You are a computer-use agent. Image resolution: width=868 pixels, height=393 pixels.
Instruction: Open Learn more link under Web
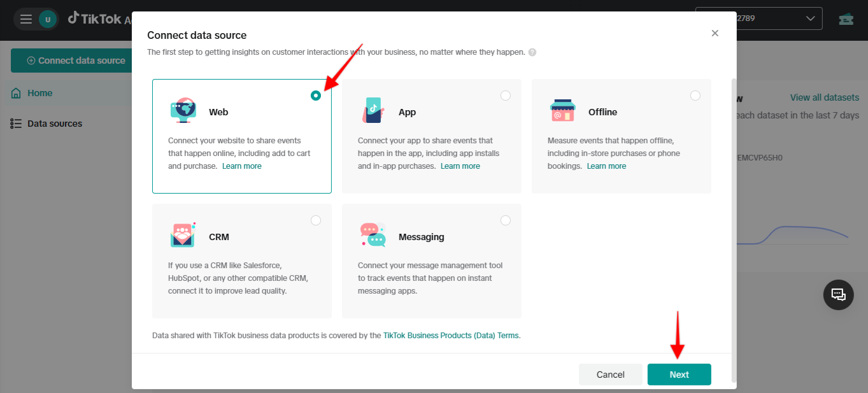pos(242,166)
